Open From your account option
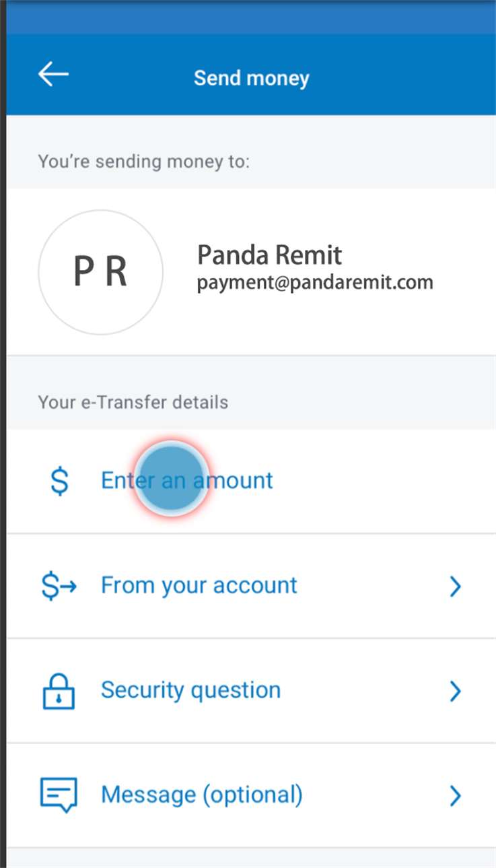Screen dimensions: 496x868 pos(251,586)
